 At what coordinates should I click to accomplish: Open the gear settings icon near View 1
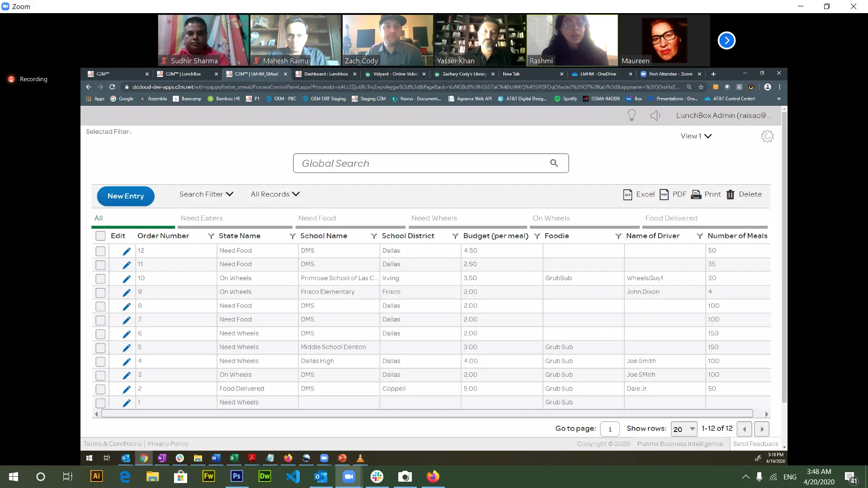coord(767,136)
